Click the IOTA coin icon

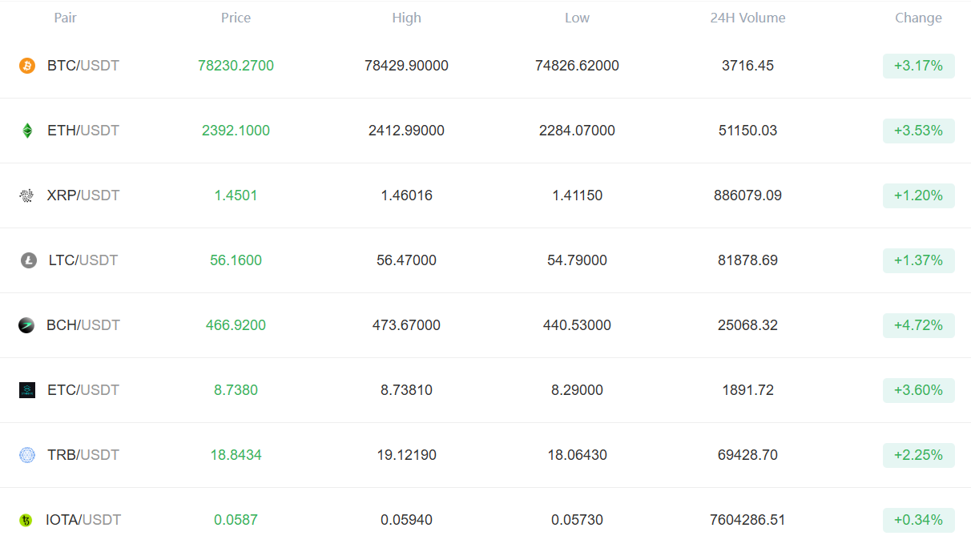point(26,520)
